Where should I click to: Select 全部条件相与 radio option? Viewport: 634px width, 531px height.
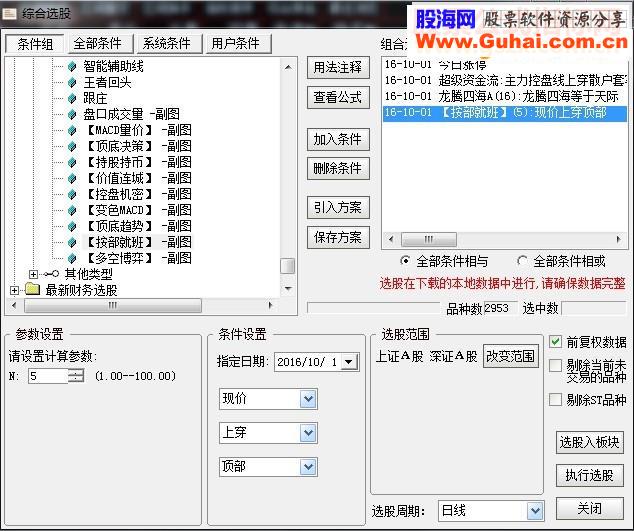click(x=405, y=261)
